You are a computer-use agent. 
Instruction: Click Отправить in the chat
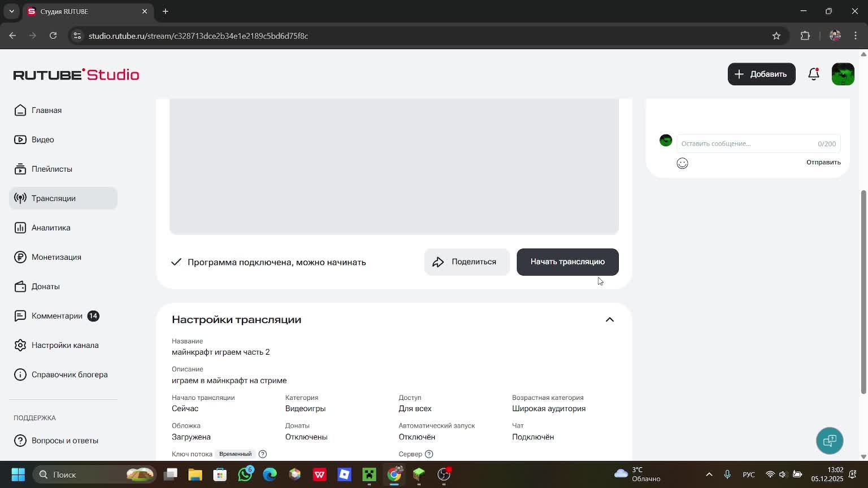pos(823,162)
